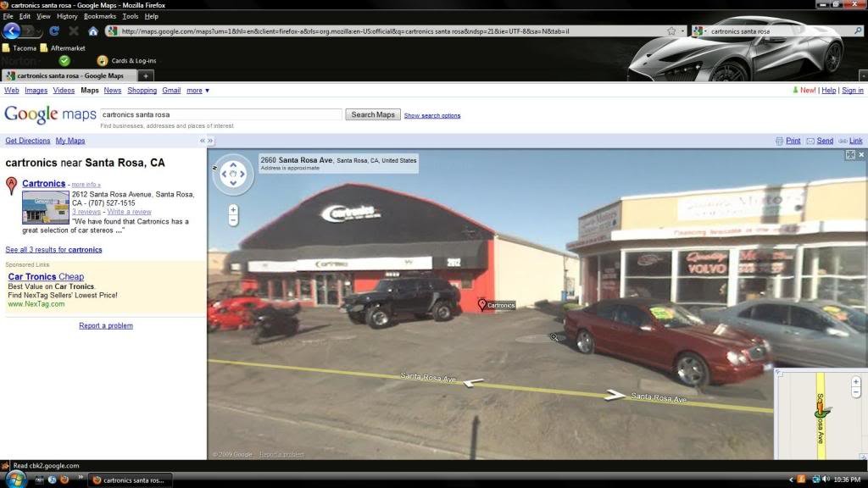
Task: Close the Street View panel
Action: point(861,155)
